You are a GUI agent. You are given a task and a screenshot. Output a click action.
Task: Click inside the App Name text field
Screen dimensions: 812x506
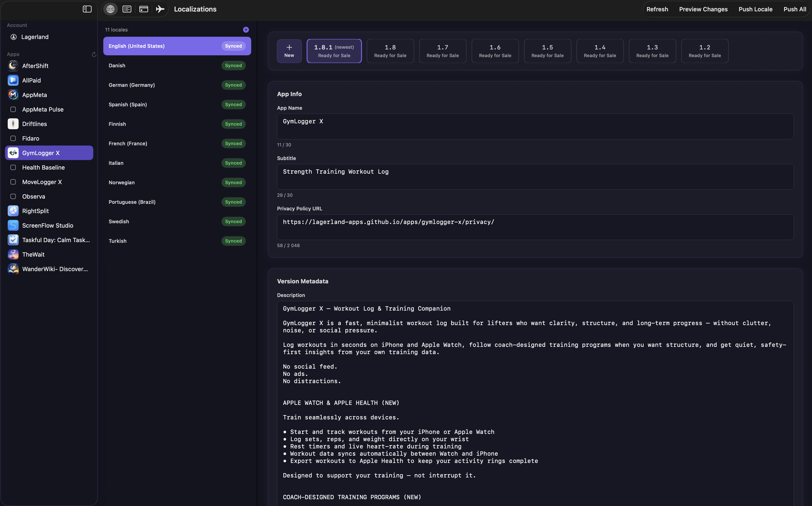pos(536,126)
